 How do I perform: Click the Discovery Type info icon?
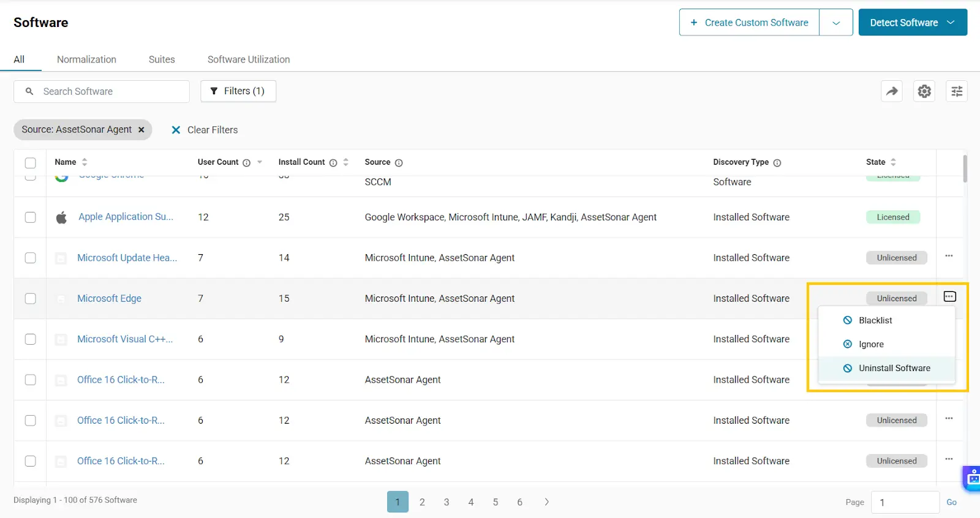coord(777,163)
